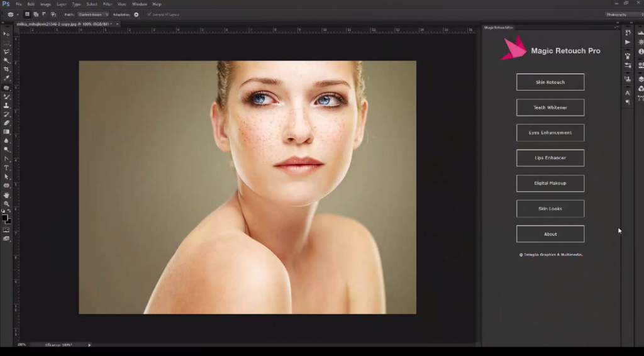The image size is (644, 356).
Task: Select the Magic Wand tool
Action: click(x=6, y=60)
